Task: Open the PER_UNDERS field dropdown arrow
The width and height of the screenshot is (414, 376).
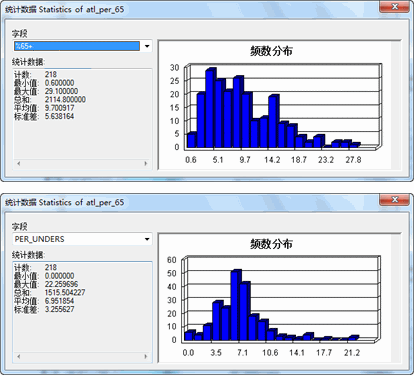Action: point(147,239)
